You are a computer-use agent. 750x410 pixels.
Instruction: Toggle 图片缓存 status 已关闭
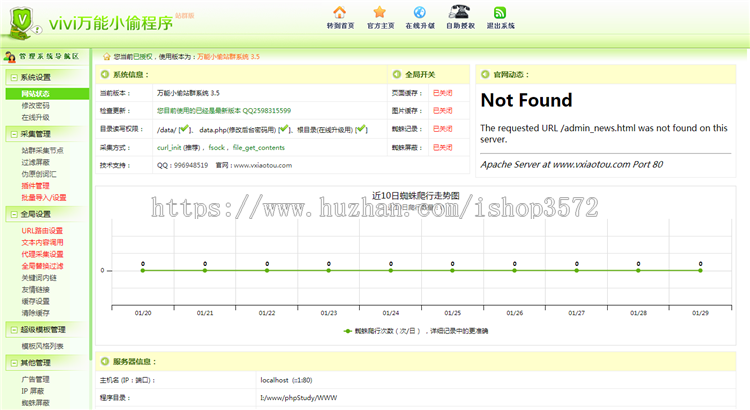pyautogui.click(x=442, y=111)
